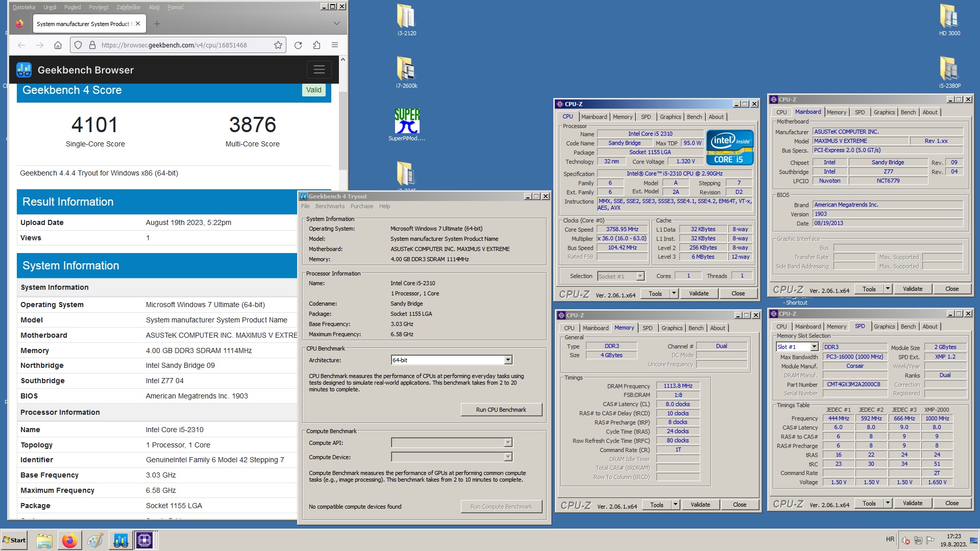Switch to CPU-Z in the taskbar
This screenshot has height=551, width=980.
(144, 540)
